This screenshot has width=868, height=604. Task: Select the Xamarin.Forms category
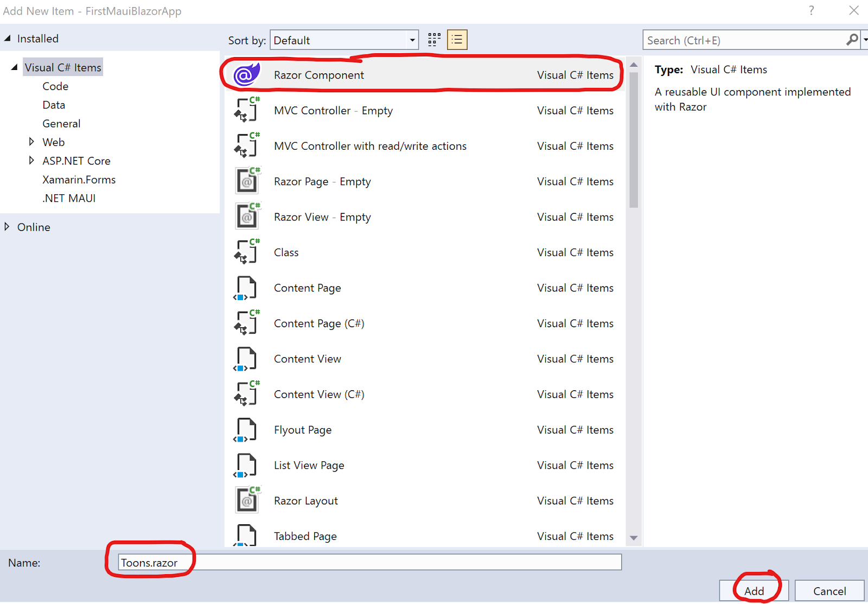(79, 180)
